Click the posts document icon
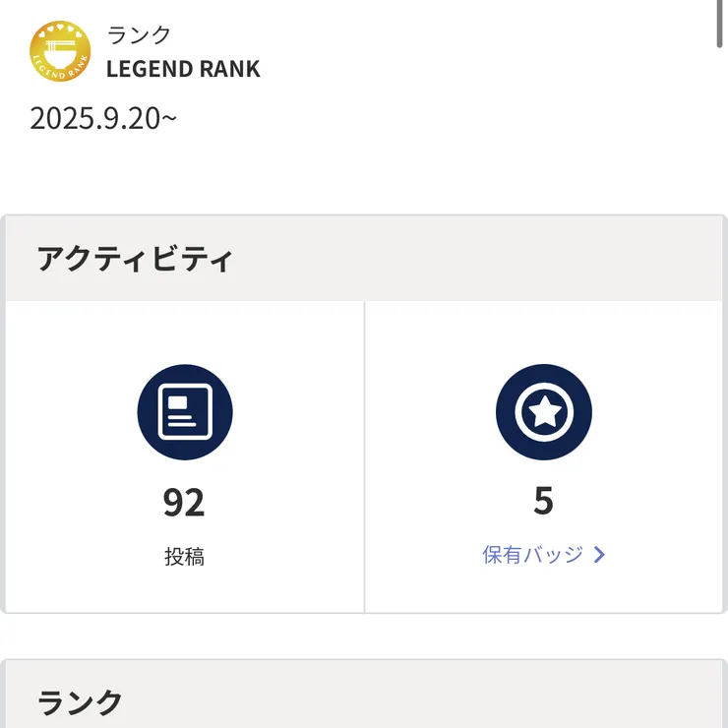This screenshot has height=728, width=728. pyautogui.click(x=185, y=412)
